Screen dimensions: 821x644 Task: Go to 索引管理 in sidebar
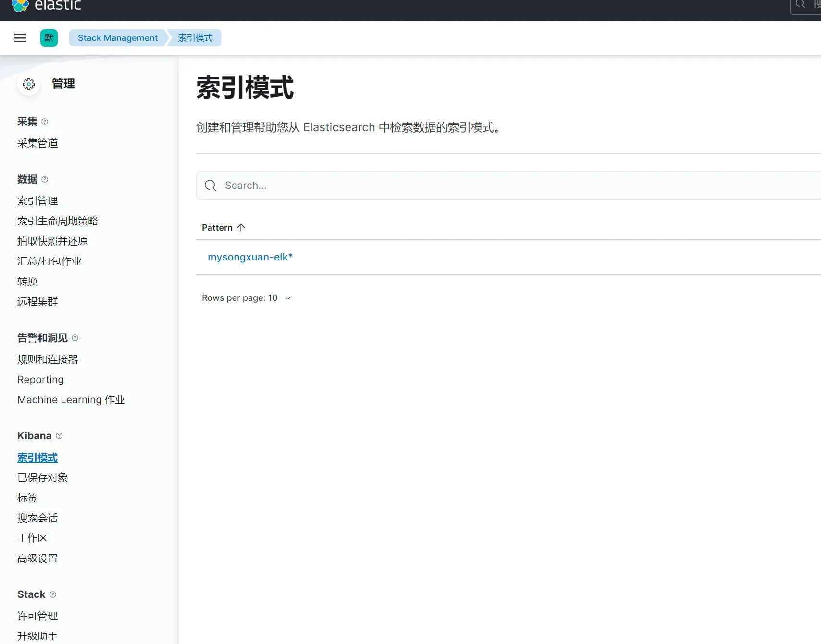[37, 200]
